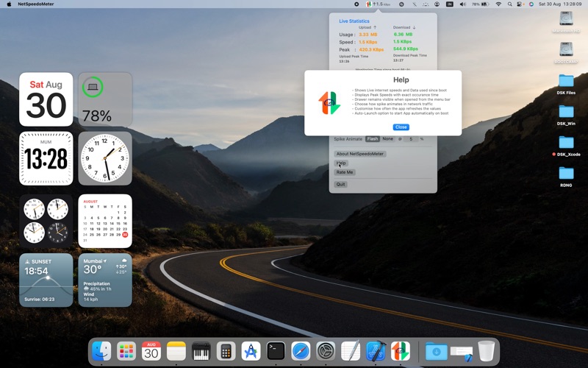The image size is (588, 368).
Task: Click the upload usage value 3.33 MB
Action: tap(368, 34)
